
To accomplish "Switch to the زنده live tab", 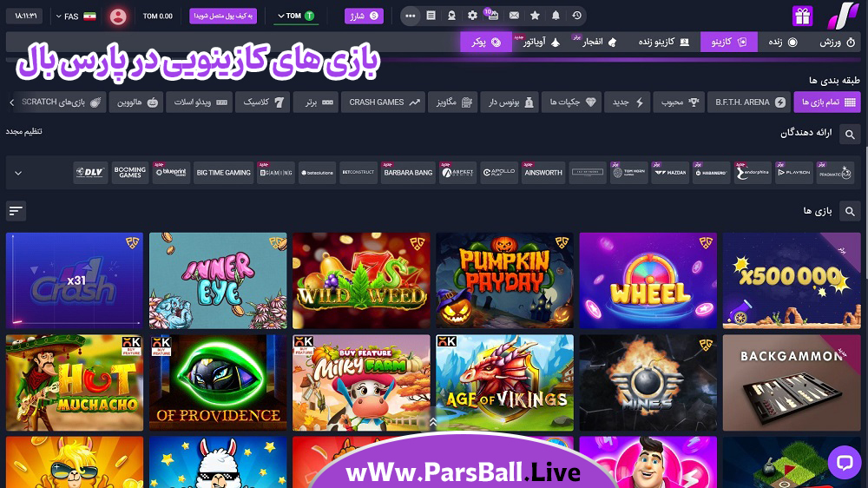I will (x=783, y=42).
